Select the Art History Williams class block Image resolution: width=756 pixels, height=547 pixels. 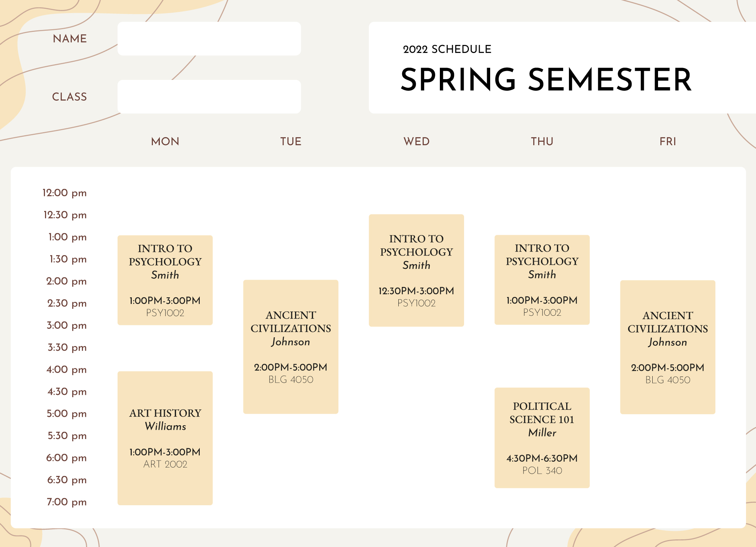pos(165,438)
